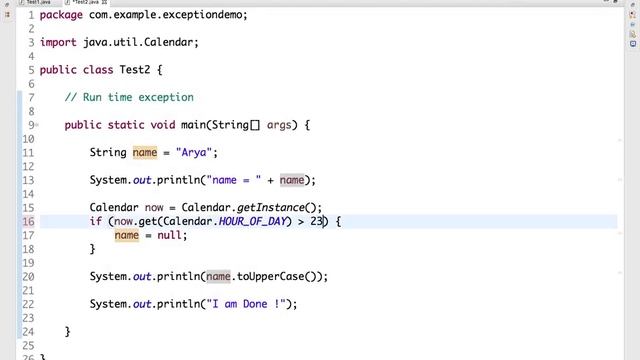Open the blue console view icon in right trim

[x=633, y=44]
